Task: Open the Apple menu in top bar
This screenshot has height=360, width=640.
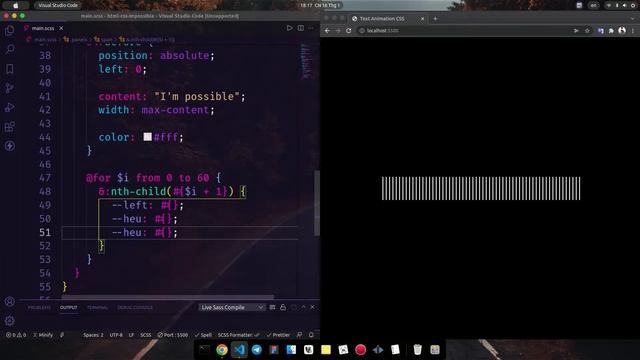Action: [16, 5]
